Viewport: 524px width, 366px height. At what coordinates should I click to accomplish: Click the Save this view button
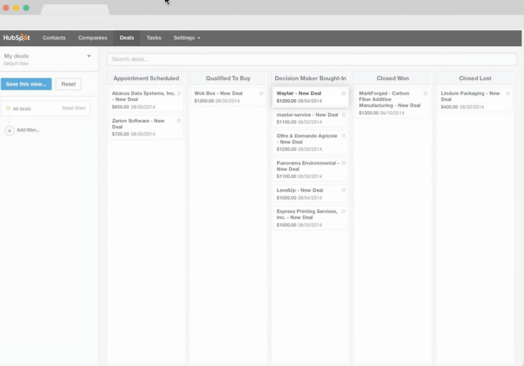point(26,84)
